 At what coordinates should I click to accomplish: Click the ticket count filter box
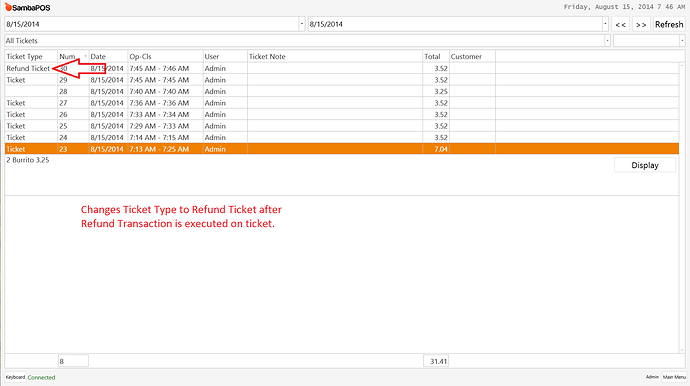point(73,361)
